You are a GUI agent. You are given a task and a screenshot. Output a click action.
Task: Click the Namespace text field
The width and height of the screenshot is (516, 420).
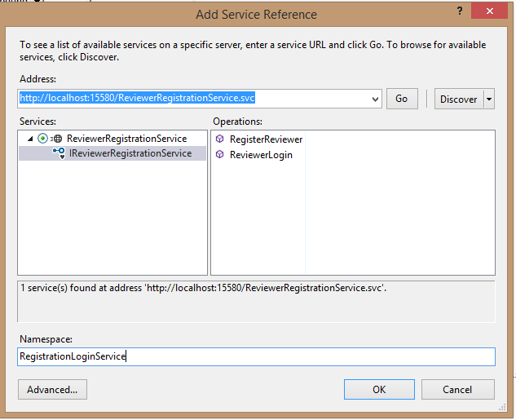pyautogui.click(x=256, y=356)
